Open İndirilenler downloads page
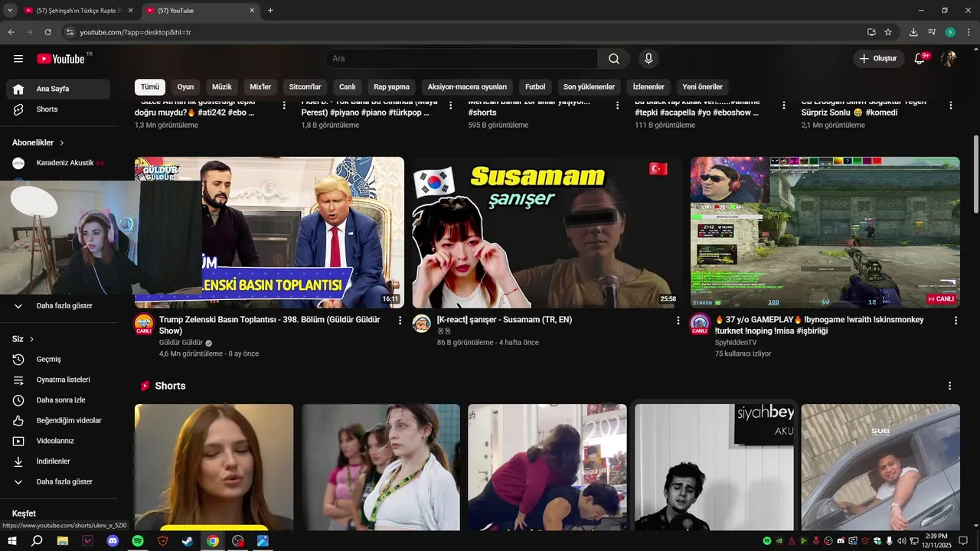This screenshot has width=980, height=551. pyautogui.click(x=58, y=461)
